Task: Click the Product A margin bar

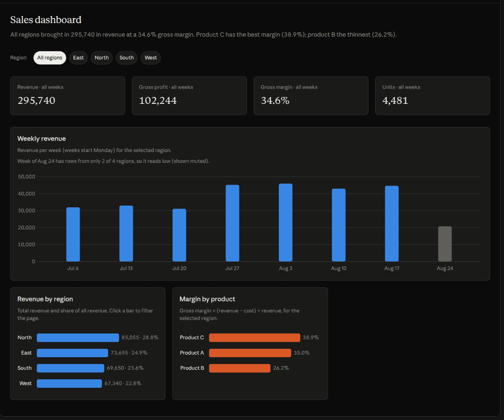Action: [x=250, y=353]
